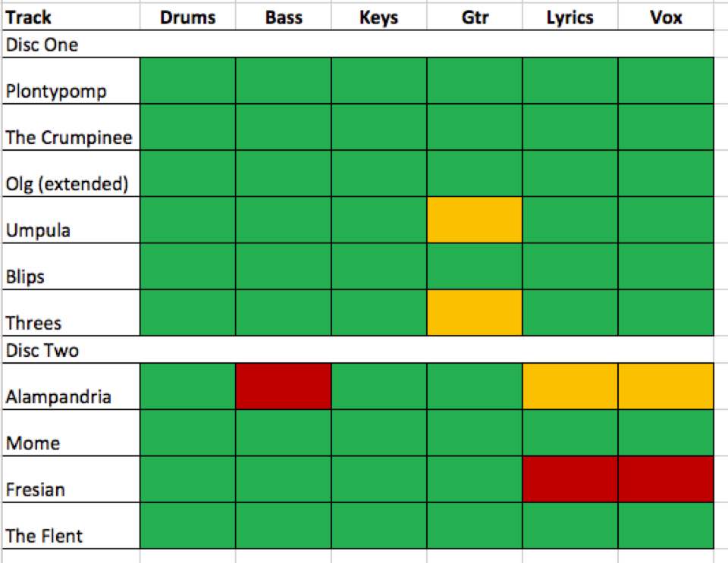Select the yellow Lyrics cell for Alampandria

click(570, 386)
